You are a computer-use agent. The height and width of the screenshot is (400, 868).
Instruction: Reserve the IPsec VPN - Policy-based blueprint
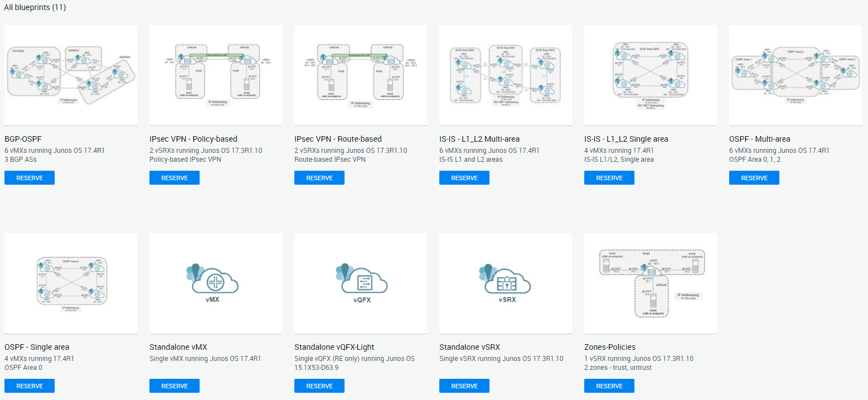[x=174, y=178]
